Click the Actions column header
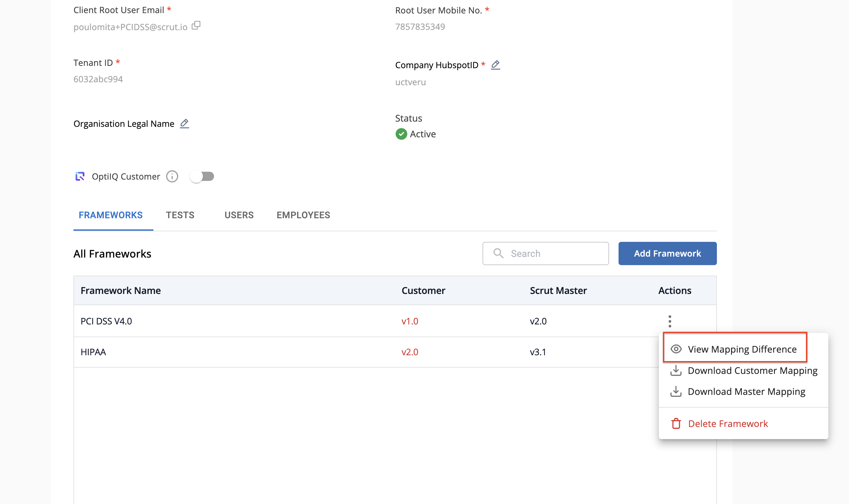 point(674,290)
